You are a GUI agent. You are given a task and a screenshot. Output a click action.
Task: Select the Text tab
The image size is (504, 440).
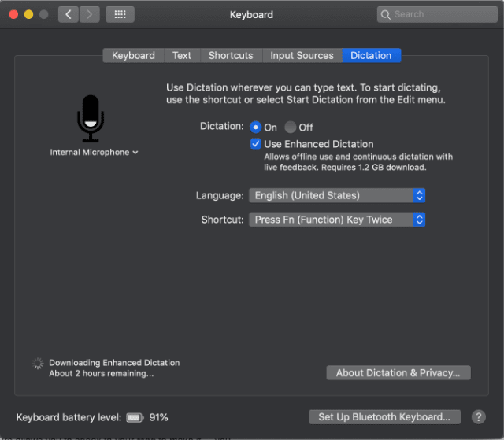[182, 55]
